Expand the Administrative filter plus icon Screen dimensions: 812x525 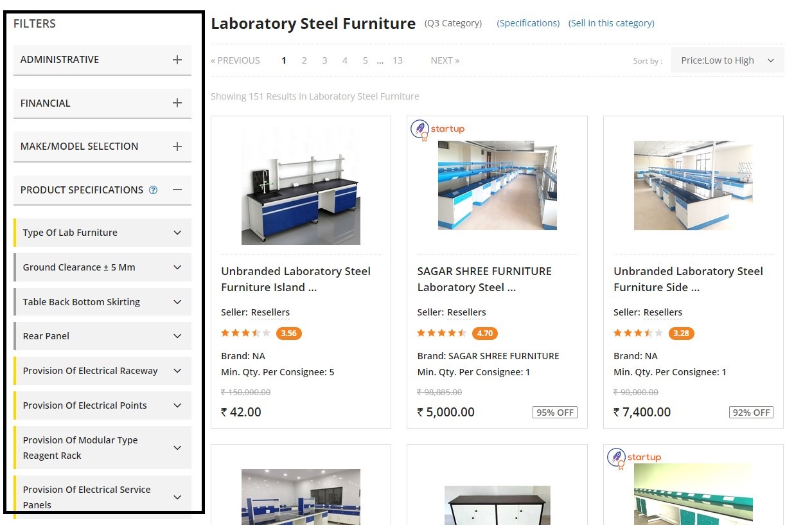pyautogui.click(x=177, y=60)
